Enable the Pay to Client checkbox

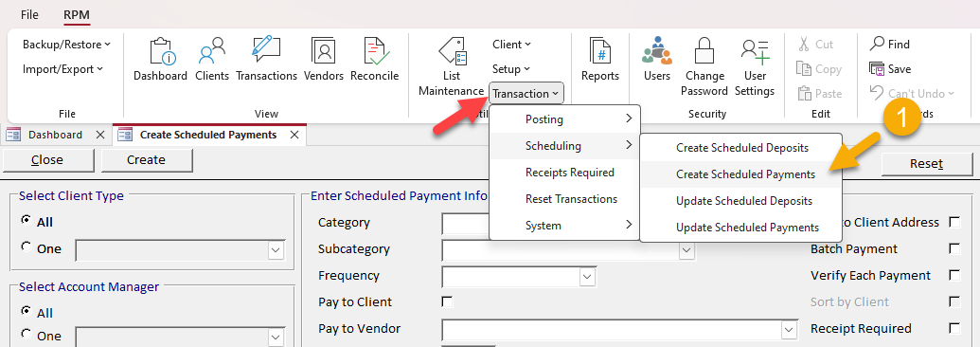click(447, 301)
